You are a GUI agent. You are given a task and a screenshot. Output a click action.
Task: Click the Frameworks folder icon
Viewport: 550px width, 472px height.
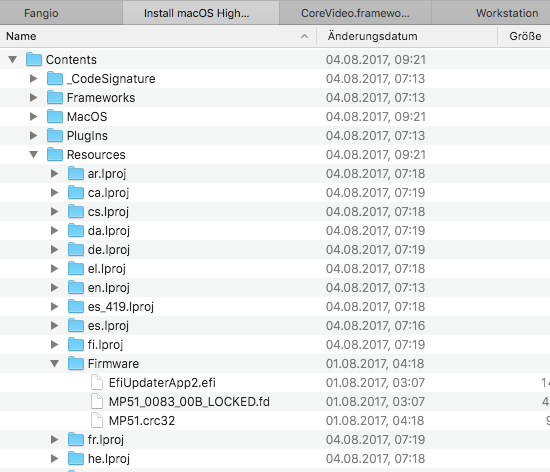coord(55,97)
